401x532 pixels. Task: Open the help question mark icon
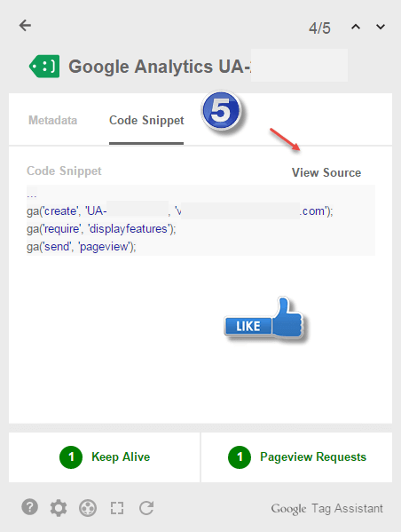(x=30, y=507)
